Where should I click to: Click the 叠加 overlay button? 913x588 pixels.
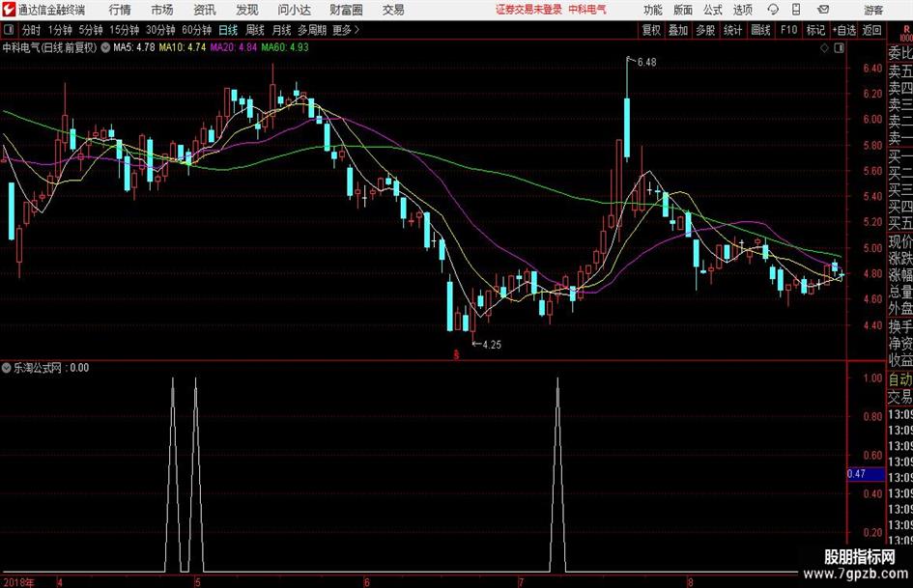[x=678, y=30]
